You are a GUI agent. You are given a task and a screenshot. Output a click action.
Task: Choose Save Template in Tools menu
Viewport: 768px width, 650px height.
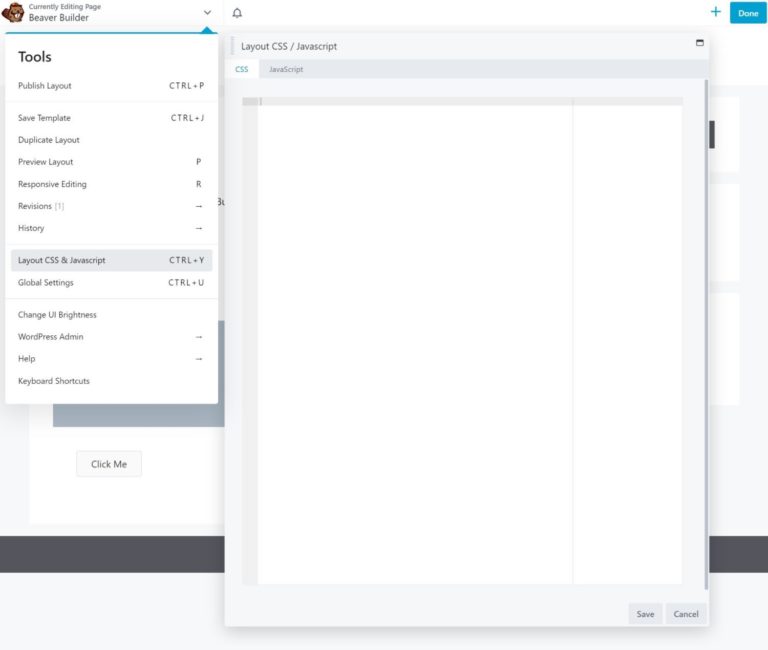[111, 118]
